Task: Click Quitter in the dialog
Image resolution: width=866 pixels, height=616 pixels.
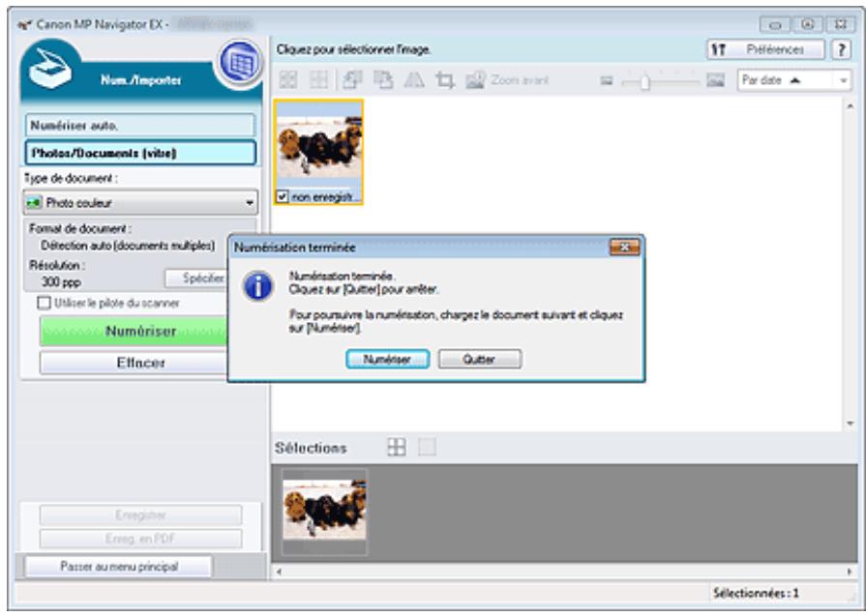Action: 479,360
